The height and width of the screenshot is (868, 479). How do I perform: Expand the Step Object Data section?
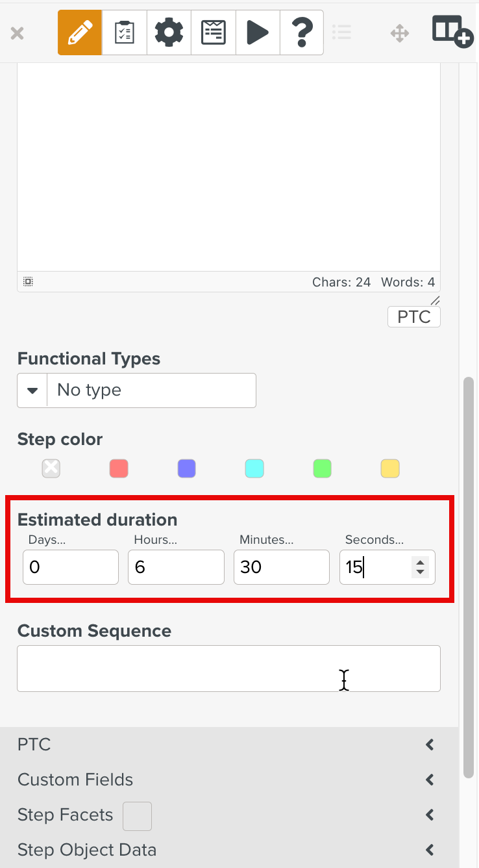(x=429, y=850)
